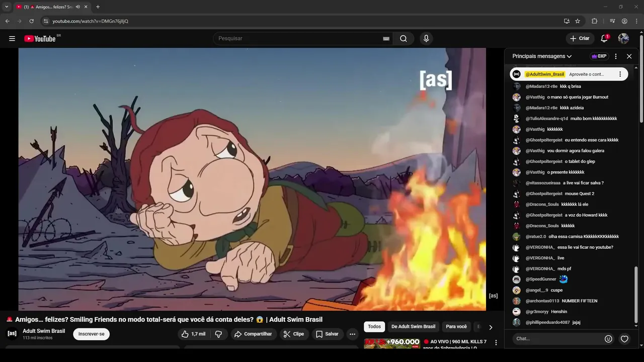
Task: Click the video title text
Action: coord(164,320)
